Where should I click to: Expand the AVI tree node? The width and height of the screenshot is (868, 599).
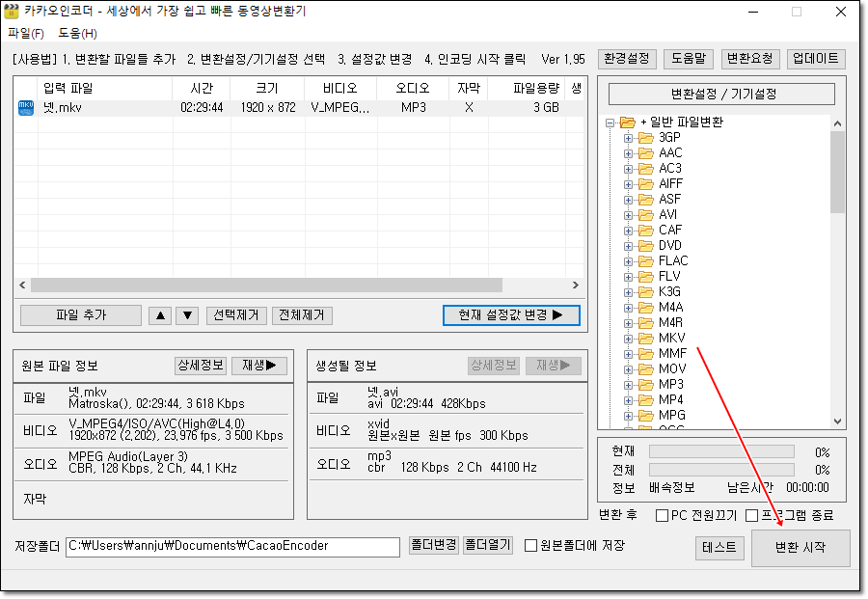(628, 215)
